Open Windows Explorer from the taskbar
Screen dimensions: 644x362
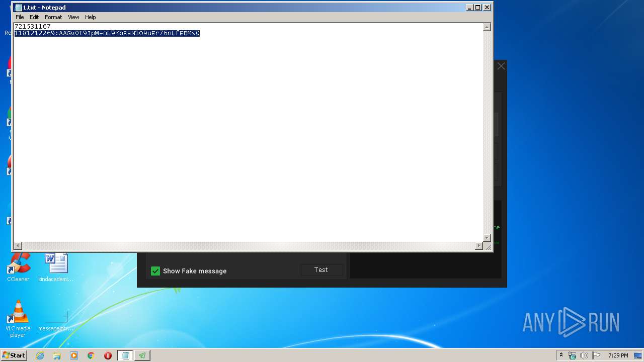57,355
